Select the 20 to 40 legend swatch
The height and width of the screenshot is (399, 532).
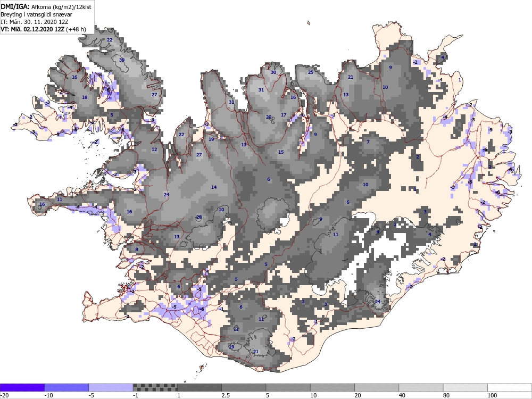(377, 387)
